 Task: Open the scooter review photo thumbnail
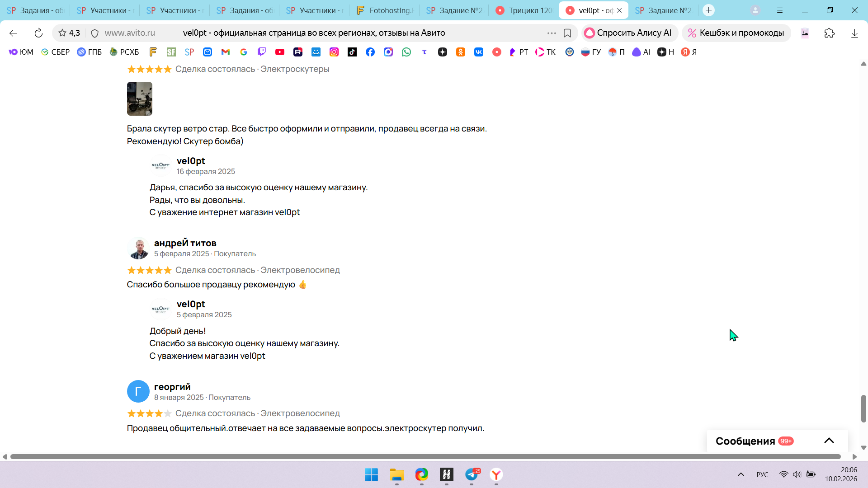coord(139,99)
